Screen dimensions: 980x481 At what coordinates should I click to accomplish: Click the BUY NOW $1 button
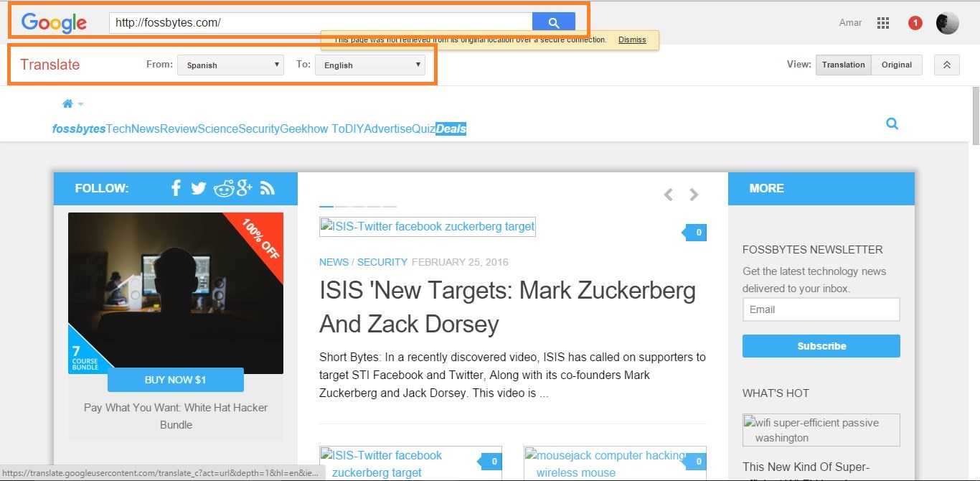tap(176, 380)
